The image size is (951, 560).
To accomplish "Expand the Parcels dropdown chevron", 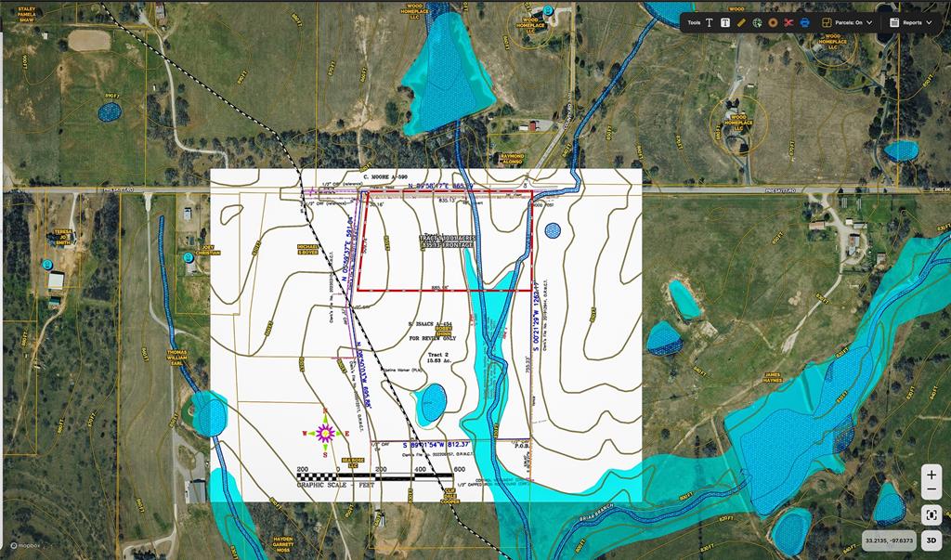I will click(x=870, y=22).
